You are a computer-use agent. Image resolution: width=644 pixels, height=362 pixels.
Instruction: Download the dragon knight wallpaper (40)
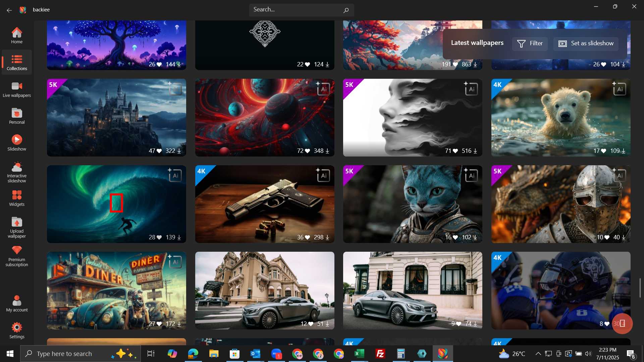click(624, 238)
